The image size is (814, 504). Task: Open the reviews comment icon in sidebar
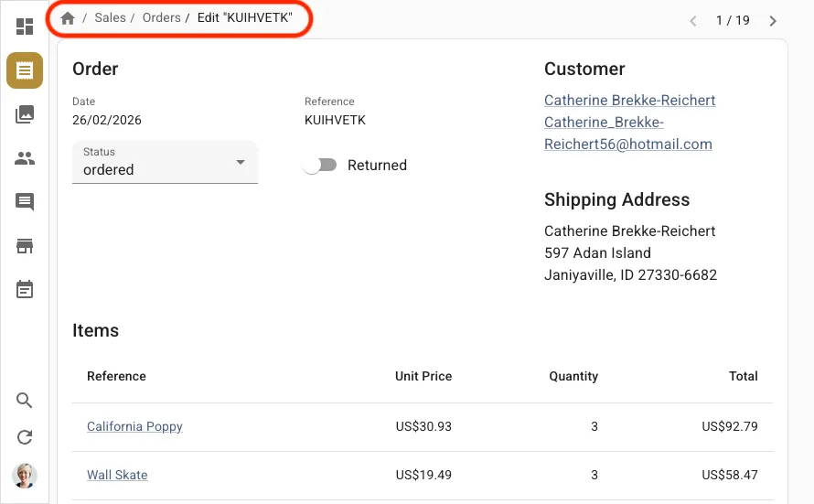click(x=25, y=202)
